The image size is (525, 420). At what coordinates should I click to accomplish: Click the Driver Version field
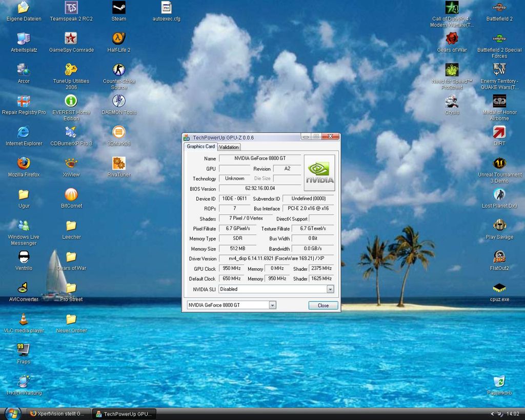(276, 258)
